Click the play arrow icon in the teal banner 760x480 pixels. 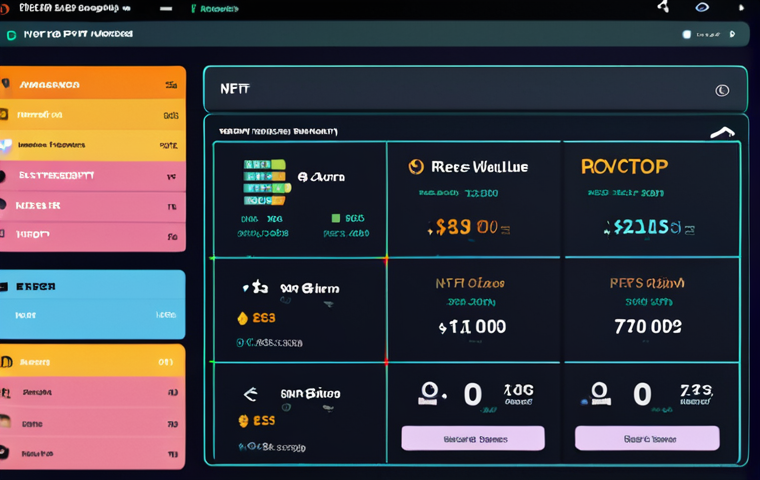pyautogui.click(x=732, y=34)
